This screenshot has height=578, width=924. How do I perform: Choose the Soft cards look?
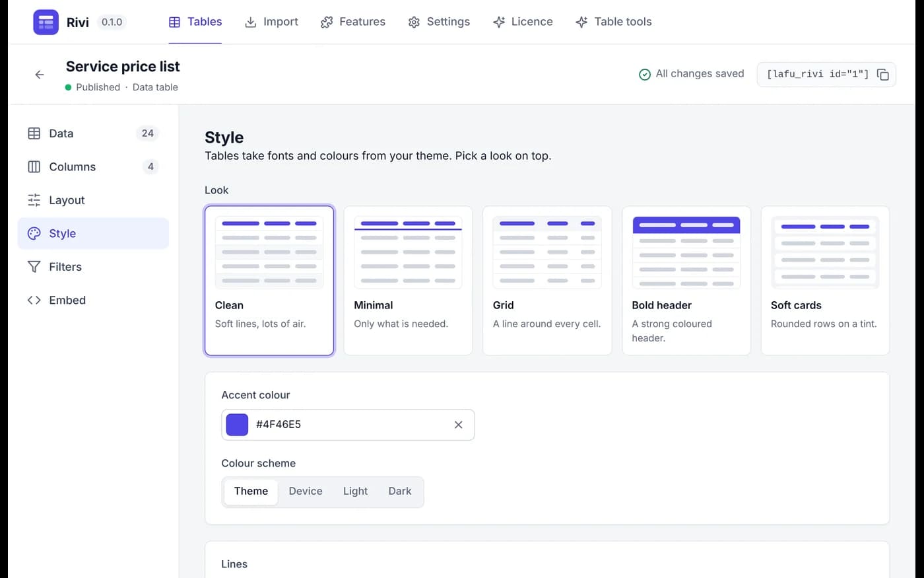click(825, 281)
